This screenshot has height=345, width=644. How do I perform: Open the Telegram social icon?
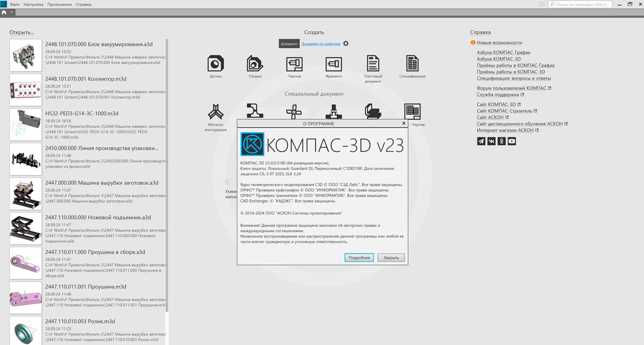click(481, 141)
